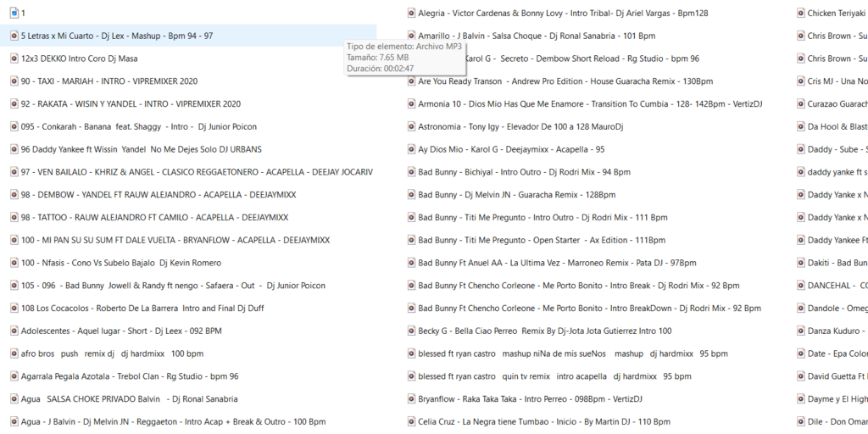The height and width of the screenshot is (434, 868).
Task: Select the 'Dandole - Omeg' file
Action: pyautogui.click(x=837, y=308)
